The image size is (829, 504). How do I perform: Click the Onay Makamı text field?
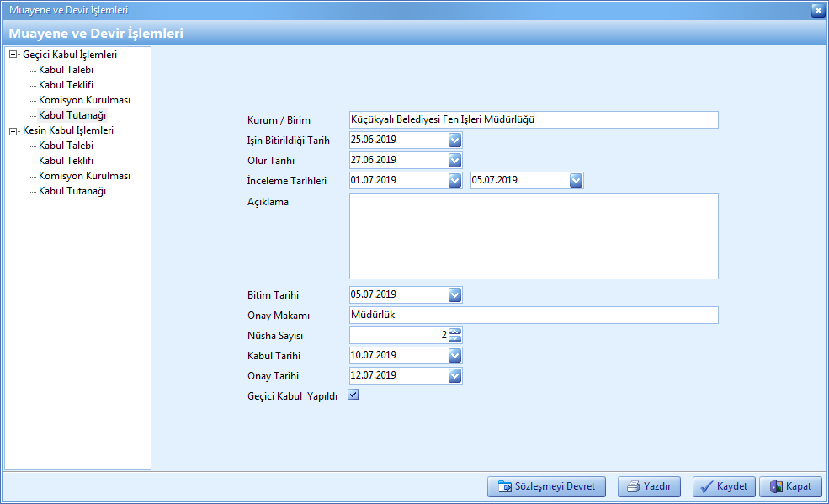(534, 315)
